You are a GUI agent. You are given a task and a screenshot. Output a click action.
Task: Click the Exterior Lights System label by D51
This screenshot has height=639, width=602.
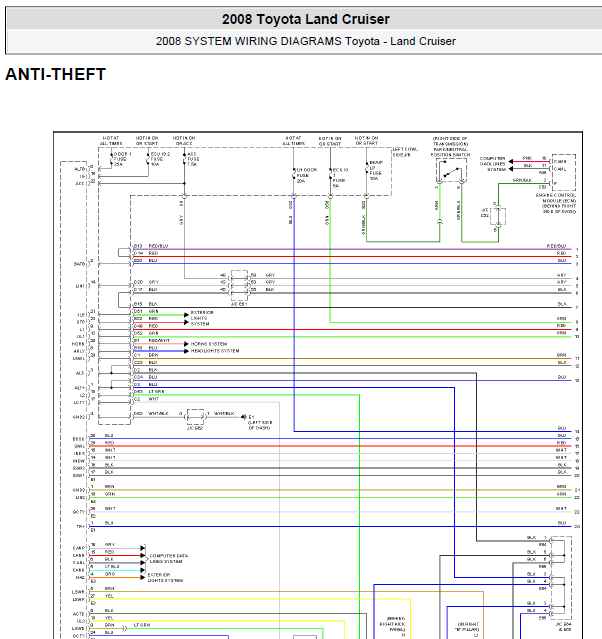pos(202,318)
